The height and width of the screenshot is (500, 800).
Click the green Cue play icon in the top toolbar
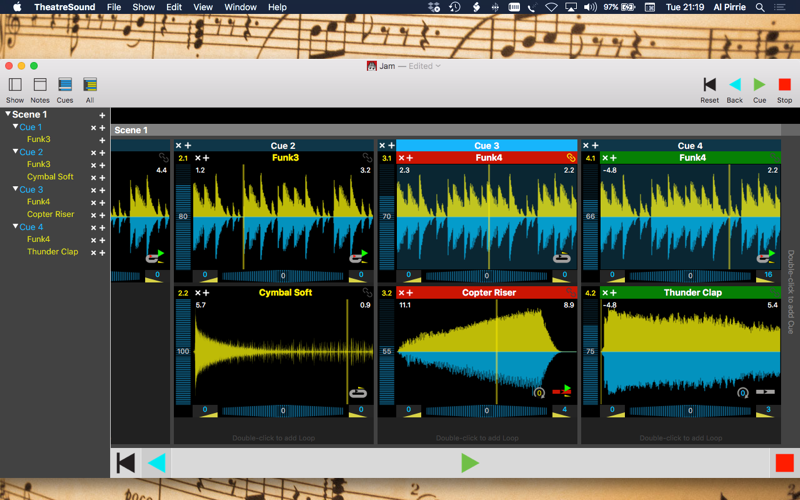(x=759, y=84)
